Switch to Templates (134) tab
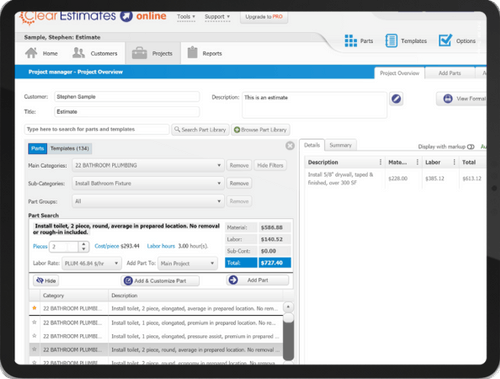This screenshot has height=379, width=500. [x=70, y=148]
